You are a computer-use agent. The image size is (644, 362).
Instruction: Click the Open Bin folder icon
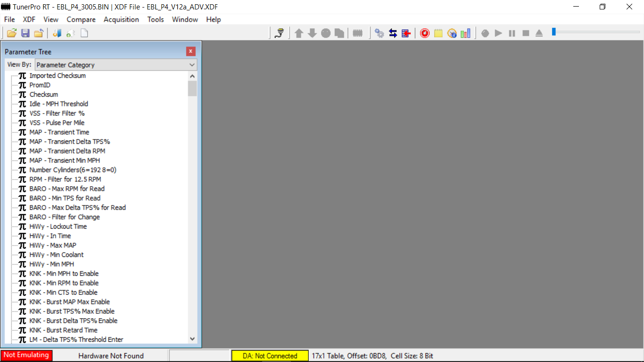click(12, 33)
